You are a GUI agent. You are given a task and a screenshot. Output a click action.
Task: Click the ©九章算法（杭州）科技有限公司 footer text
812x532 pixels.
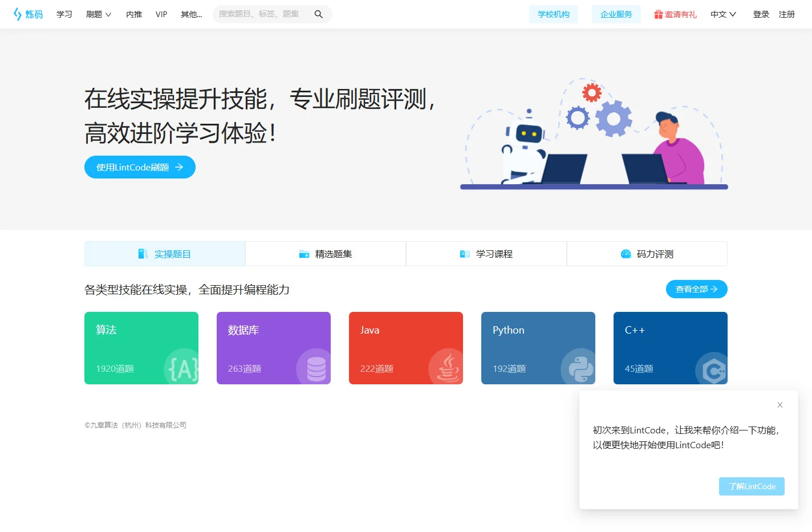tap(136, 425)
